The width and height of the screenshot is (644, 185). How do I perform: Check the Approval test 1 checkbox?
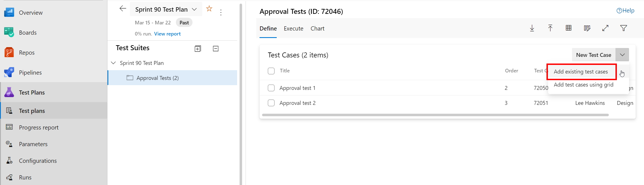click(271, 88)
